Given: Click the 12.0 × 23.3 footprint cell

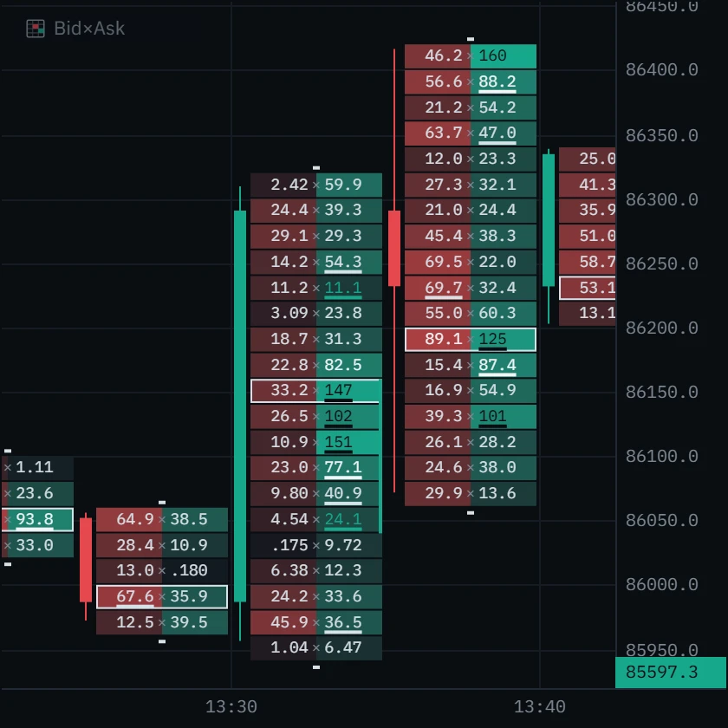Looking at the screenshot, I should (x=471, y=159).
